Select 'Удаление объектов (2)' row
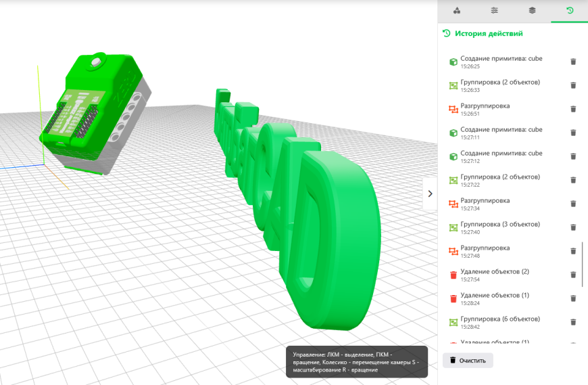Image resolution: width=588 pixels, height=385 pixels. click(512, 275)
